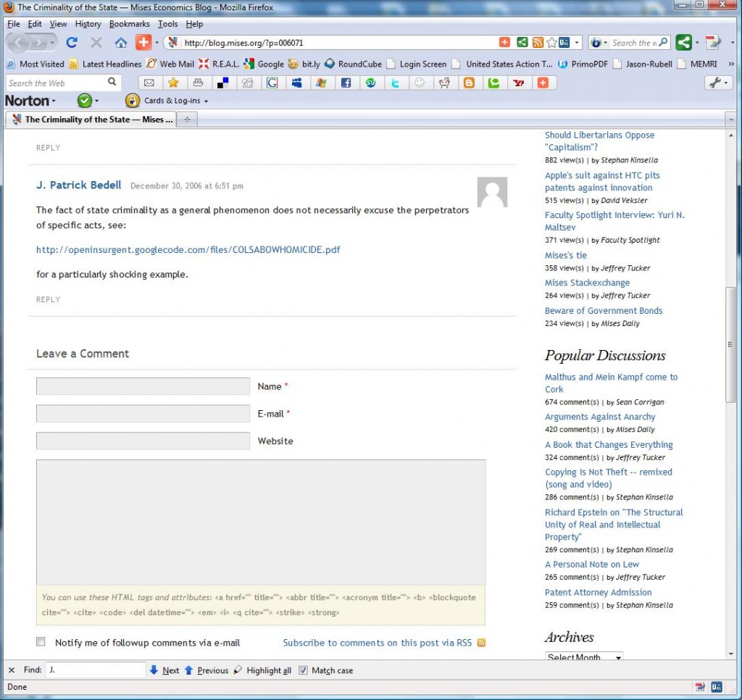Click the Reload page icon
742x700 pixels.
click(x=72, y=43)
